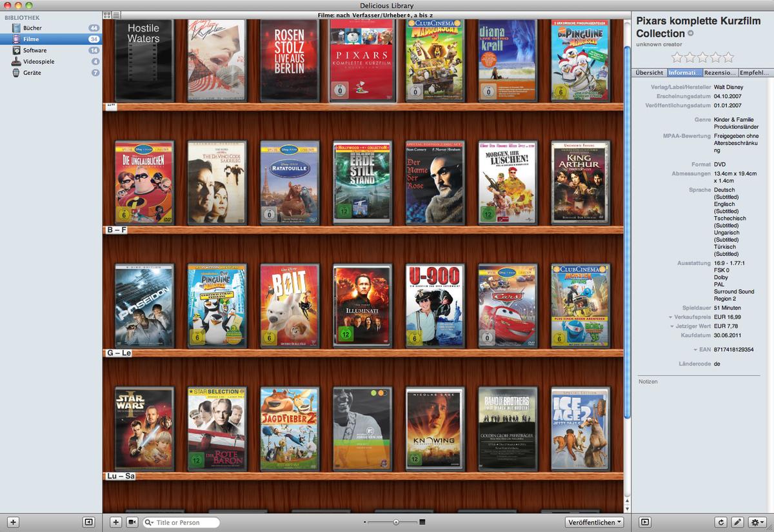Image resolution: width=774 pixels, height=532 pixels.
Task: Collapse the sidebar with the hide button
Action: pyautogui.click(x=89, y=522)
